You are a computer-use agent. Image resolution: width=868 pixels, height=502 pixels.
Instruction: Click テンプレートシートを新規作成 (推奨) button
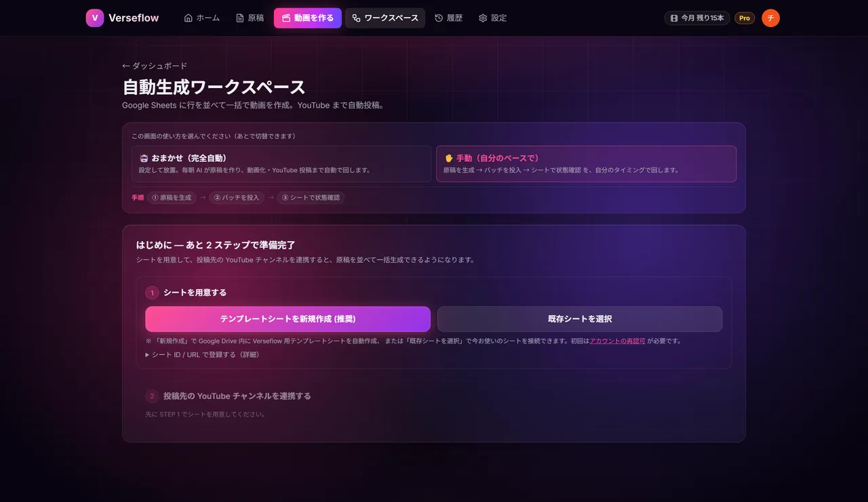click(x=288, y=319)
